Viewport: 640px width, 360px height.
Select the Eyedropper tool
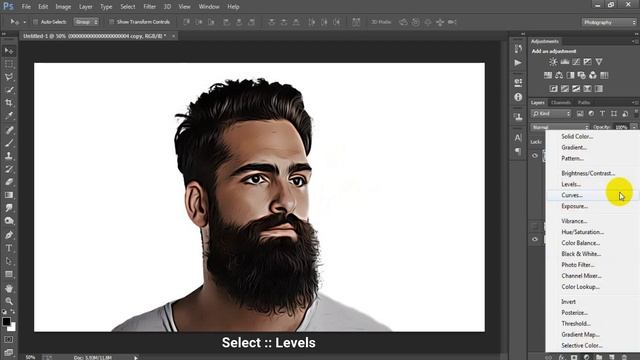tap(9, 116)
